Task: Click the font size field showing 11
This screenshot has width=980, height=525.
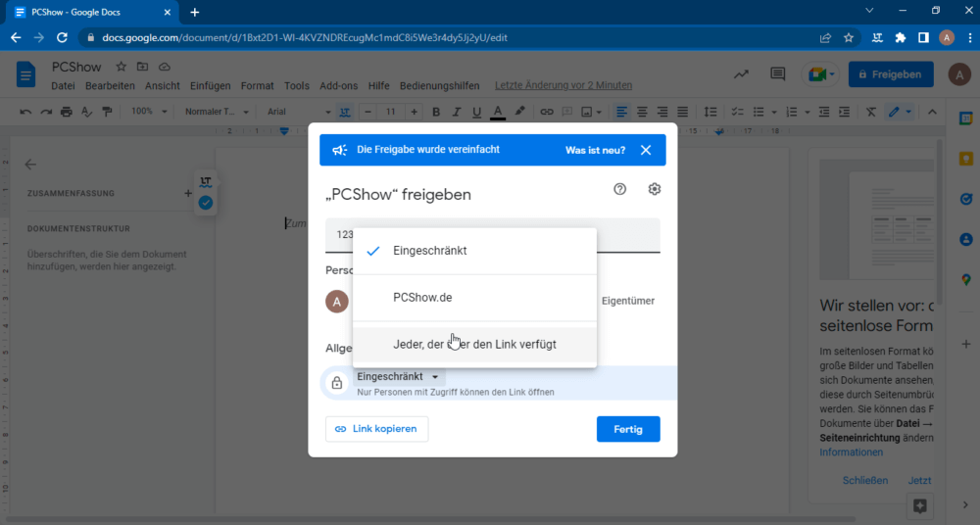Action: [391, 112]
